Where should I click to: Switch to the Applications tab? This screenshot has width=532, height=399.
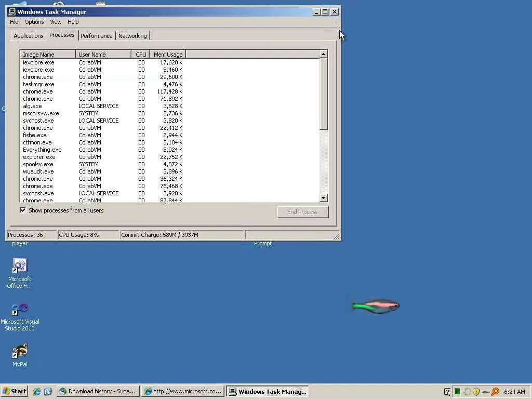click(x=29, y=36)
